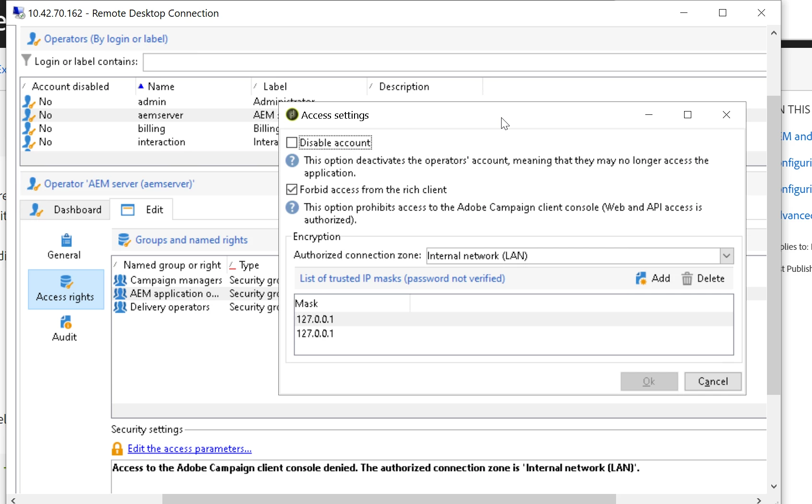Image resolution: width=812 pixels, height=504 pixels.
Task: Sort rights list by Type column
Action: (x=252, y=265)
